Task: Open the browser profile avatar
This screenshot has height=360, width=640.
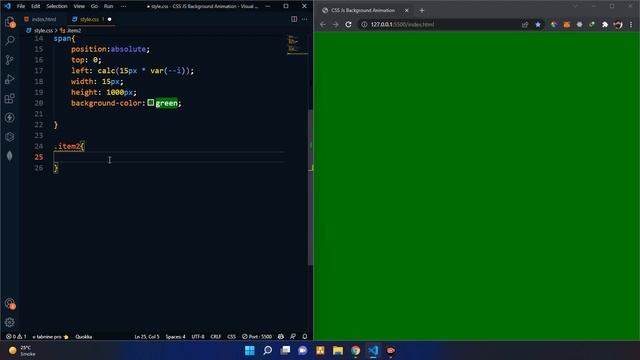Action: [618, 24]
